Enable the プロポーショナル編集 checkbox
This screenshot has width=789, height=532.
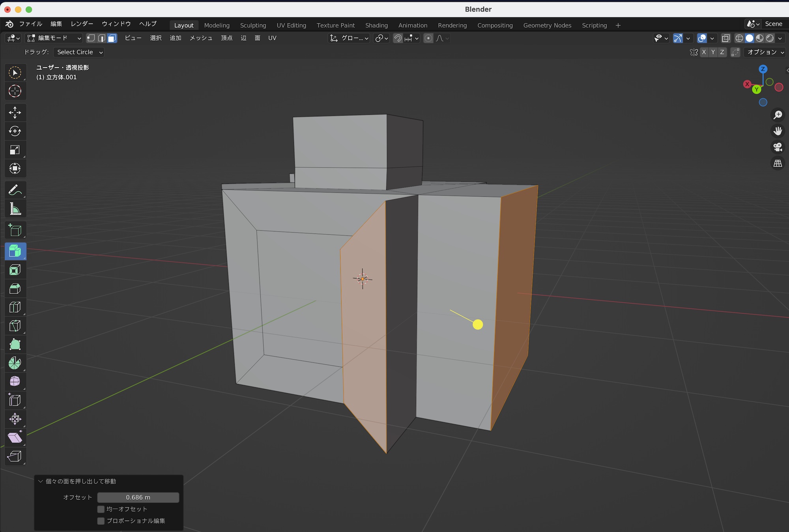101,521
